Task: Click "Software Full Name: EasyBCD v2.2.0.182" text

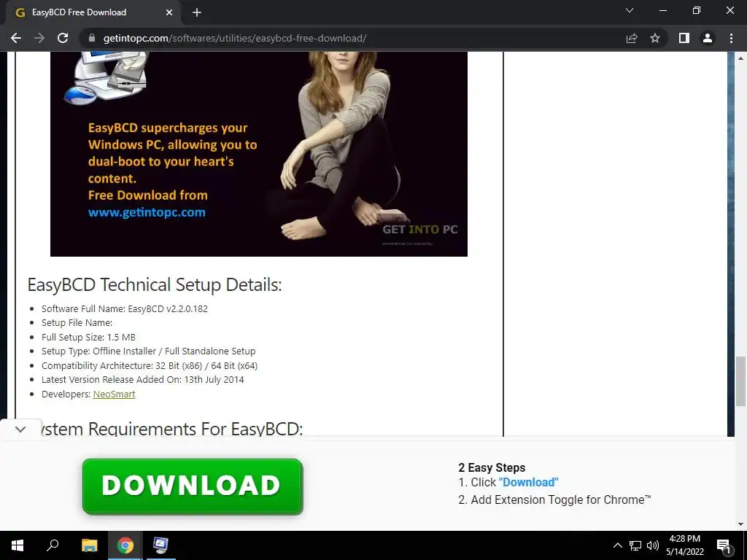Action: pos(125,308)
